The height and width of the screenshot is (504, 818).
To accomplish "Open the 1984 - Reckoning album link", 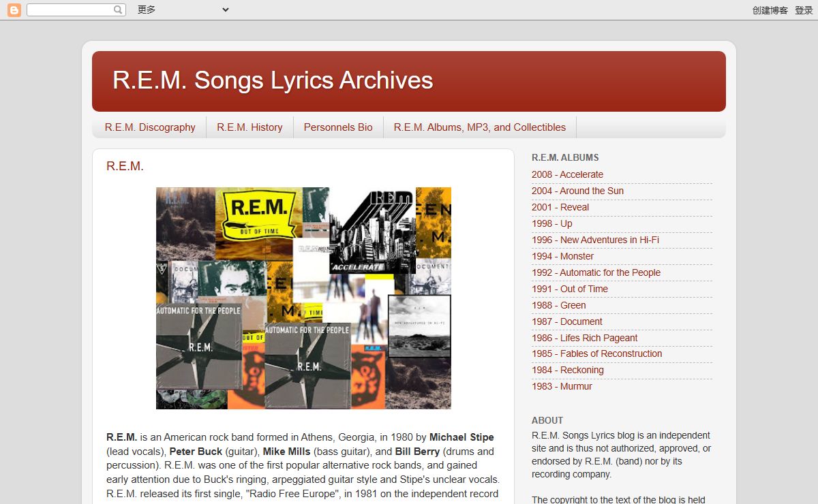I will pos(568,370).
